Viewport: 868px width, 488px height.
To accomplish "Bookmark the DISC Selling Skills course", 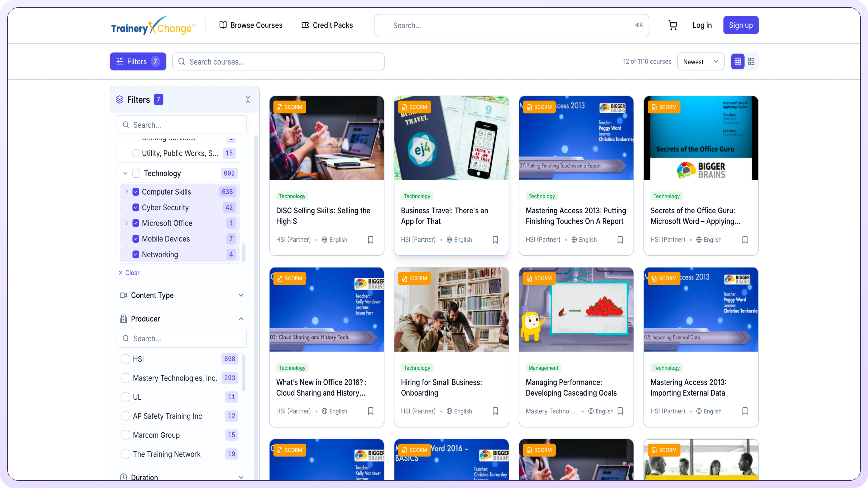I will click(370, 240).
